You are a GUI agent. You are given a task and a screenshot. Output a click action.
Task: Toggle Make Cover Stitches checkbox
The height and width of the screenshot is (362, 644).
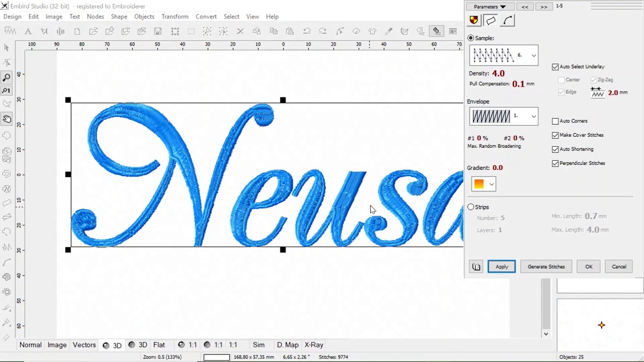tap(555, 135)
